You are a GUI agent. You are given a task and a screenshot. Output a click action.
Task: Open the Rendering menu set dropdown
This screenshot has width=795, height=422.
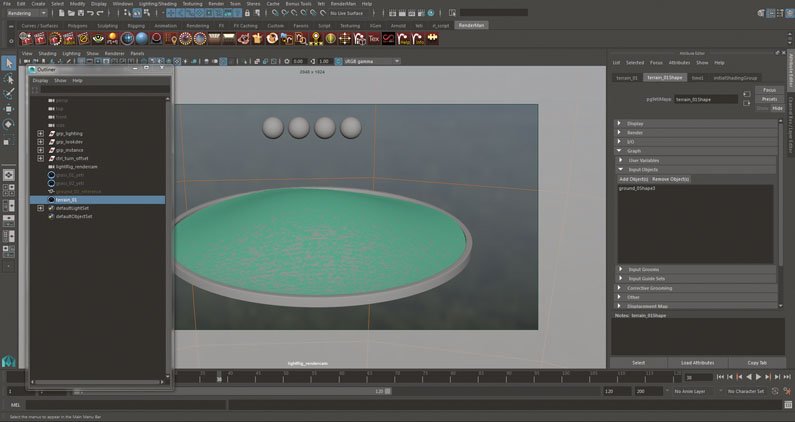click(x=26, y=13)
